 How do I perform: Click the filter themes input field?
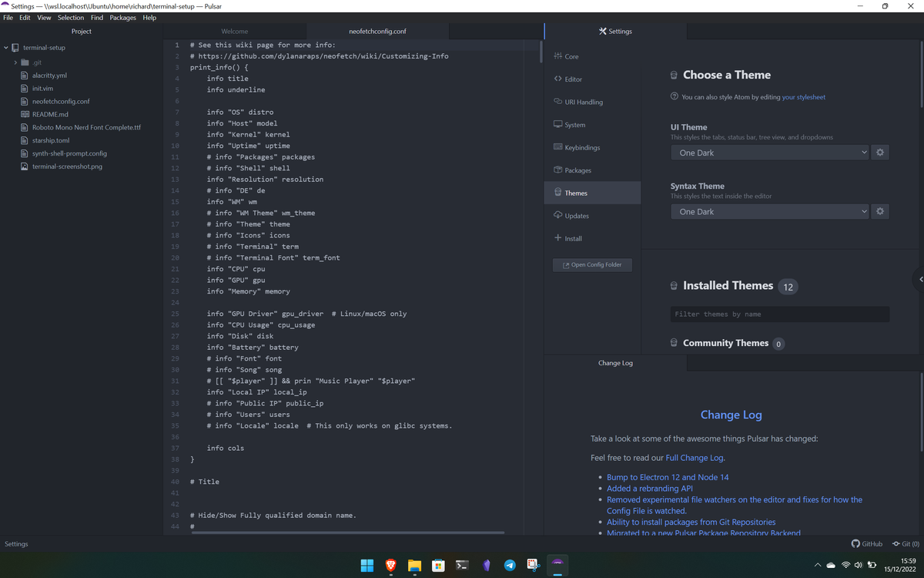[x=778, y=314]
